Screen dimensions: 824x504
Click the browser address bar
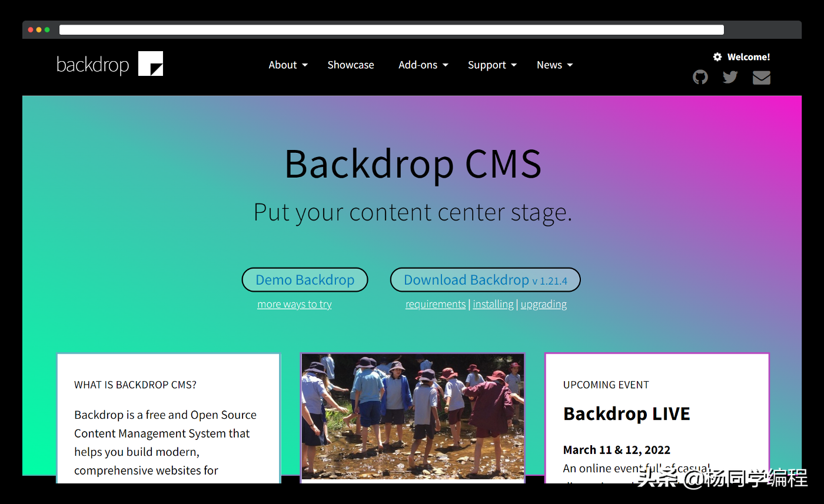coord(391,30)
